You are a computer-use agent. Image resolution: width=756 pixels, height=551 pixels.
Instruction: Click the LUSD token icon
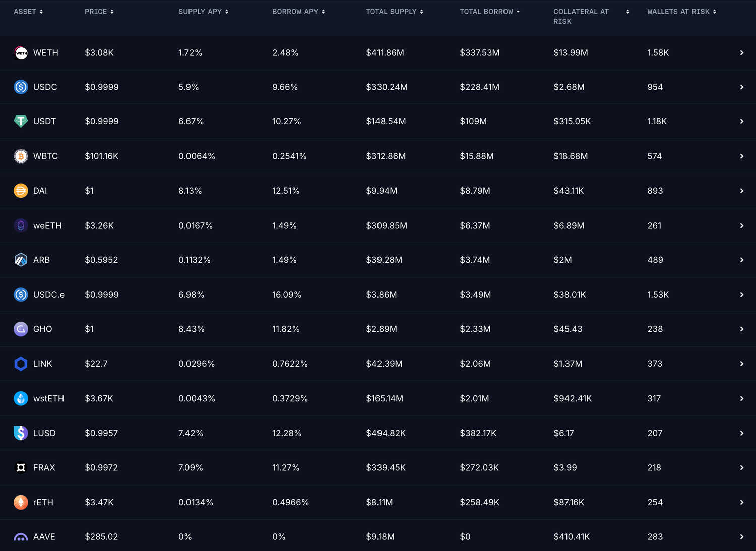point(21,433)
